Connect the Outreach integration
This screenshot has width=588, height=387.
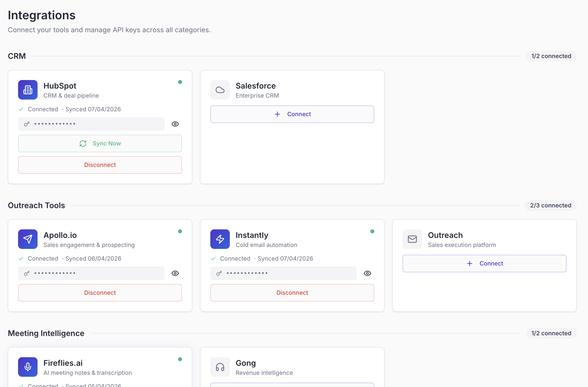pos(484,264)
